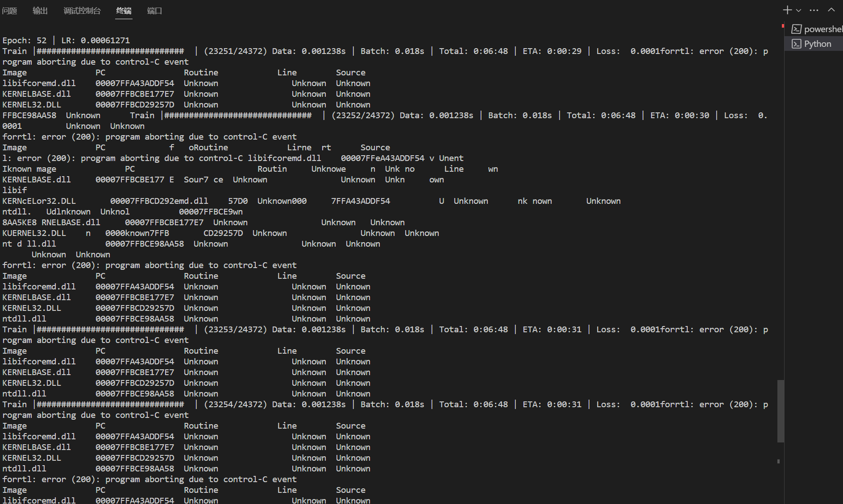Viewport: 843px width, 504px height.
Task: Click the (23253/24372) progress text
Action: click(235, 330)
